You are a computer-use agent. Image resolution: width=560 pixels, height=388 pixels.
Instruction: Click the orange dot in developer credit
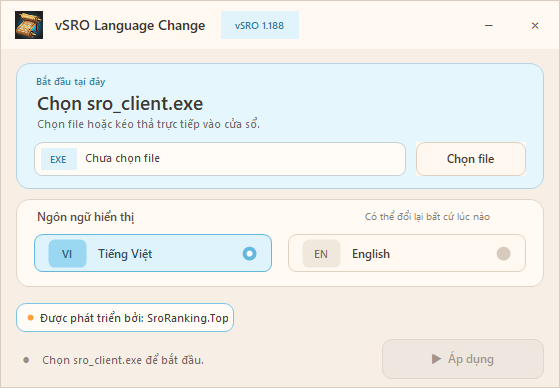pos(30,318)
